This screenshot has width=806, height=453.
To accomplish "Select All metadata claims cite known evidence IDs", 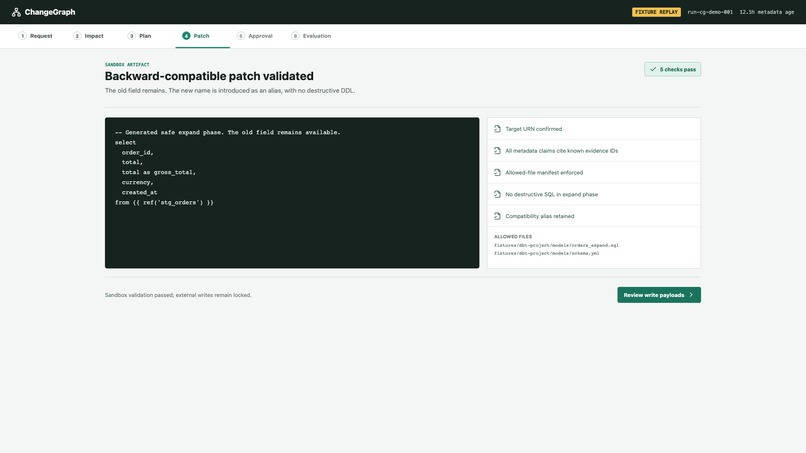I will click(x=594, y=151).
